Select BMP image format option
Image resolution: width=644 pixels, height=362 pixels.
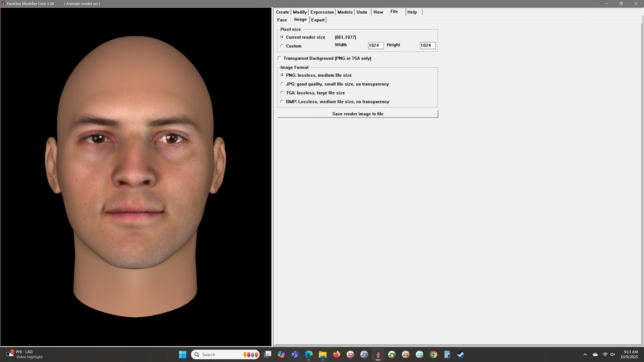pyautogui.click(x=282, y=102)
